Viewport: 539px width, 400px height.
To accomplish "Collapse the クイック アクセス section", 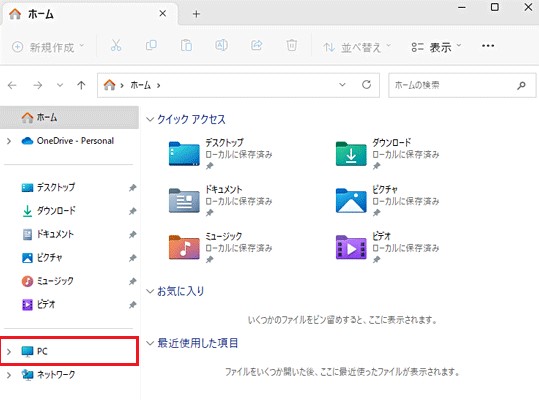I will 150,119.
